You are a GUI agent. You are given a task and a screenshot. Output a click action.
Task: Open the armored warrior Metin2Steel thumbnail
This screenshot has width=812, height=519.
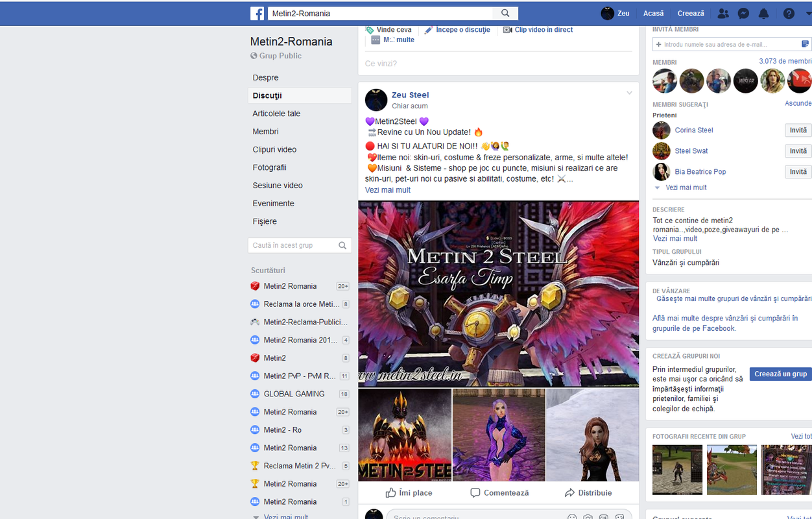(405, 435)
